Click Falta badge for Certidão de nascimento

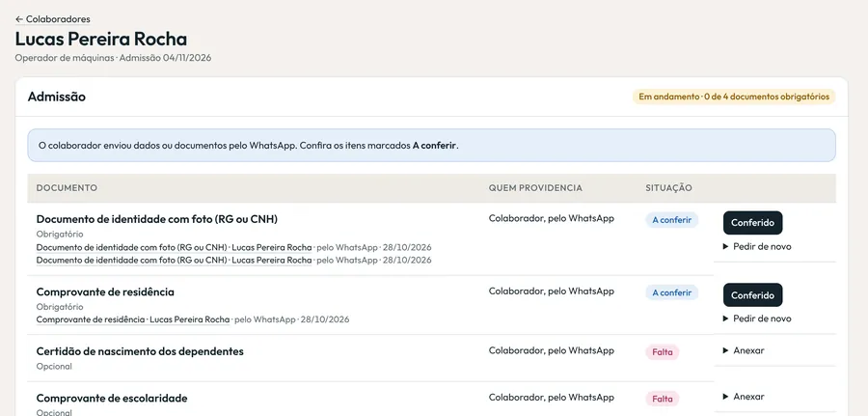(662, 352)
